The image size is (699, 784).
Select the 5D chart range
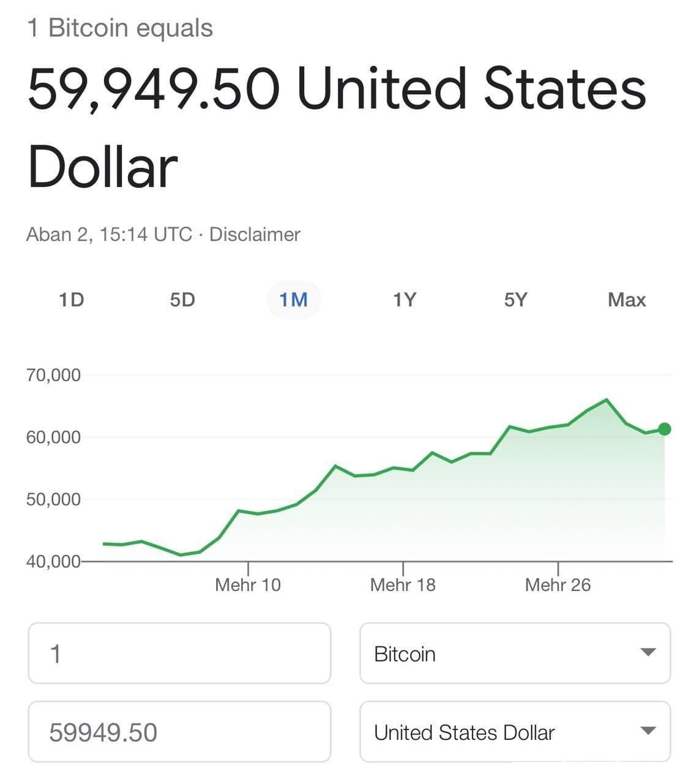tap(182, 300)
